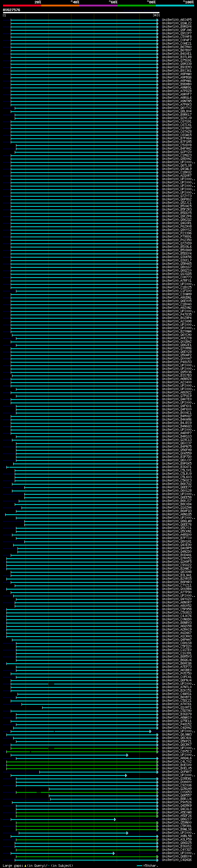Screen dimensions: 197x868
Task: Select the UniRef100_Q2PYZ0 label
Action: pyautogui.click(x=177, y=152)
